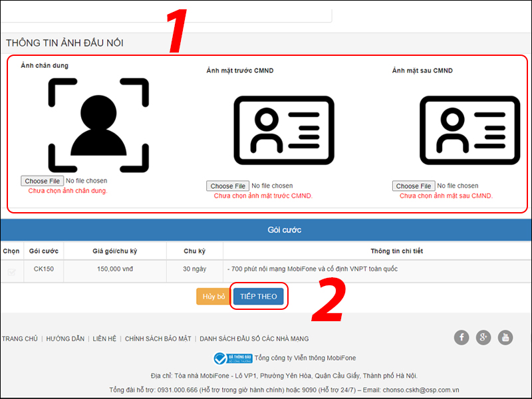Click the portrait photo placeholder icon
This screenshot has width=532, height=399.
pyautogui.click(x=98, y=124)
